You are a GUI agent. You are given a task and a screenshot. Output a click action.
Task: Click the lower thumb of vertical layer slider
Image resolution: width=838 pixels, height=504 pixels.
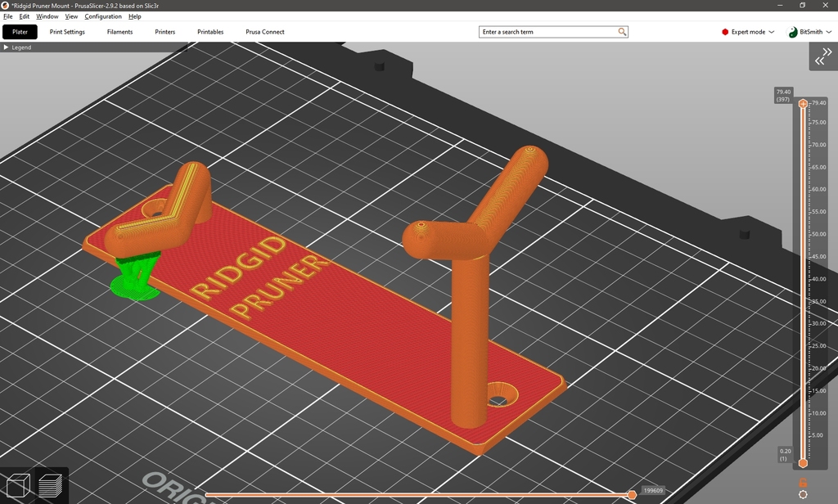(x=803, y=463)
